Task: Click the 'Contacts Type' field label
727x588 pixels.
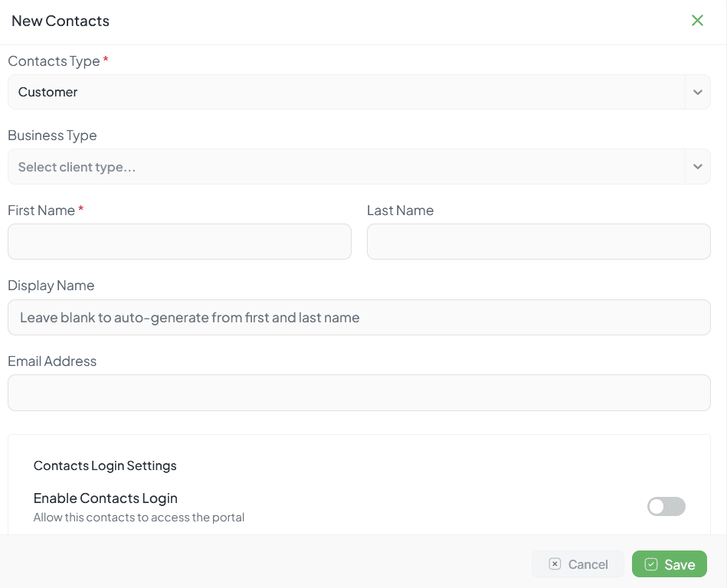Action: click(x=54, y=61)
